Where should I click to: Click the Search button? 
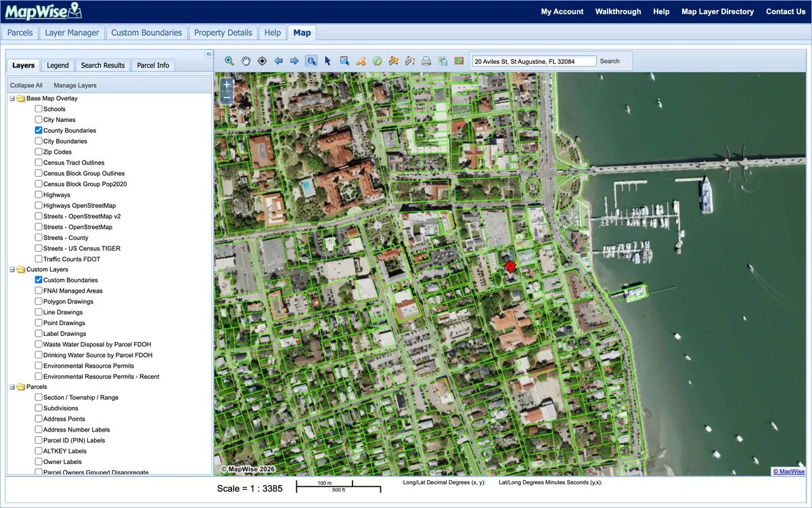[x=610, y=61]
